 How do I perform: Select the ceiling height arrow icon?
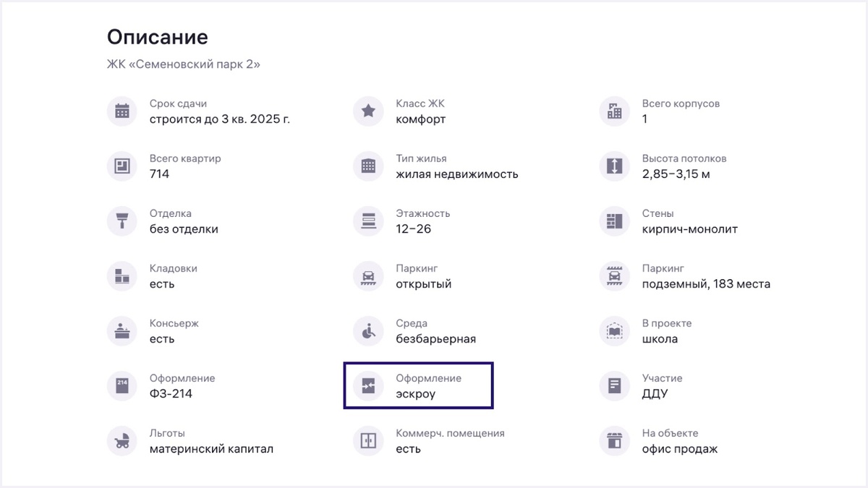point(613,166)
